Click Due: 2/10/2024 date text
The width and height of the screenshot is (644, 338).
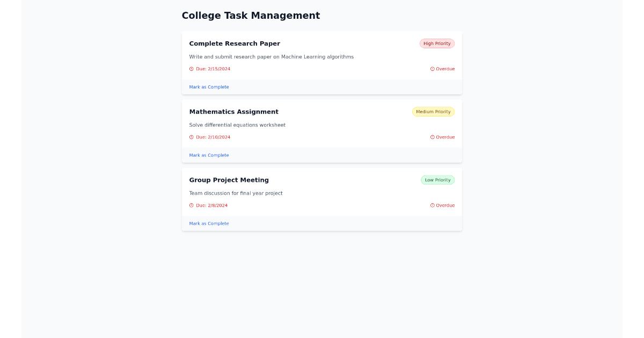pos(213,137)
